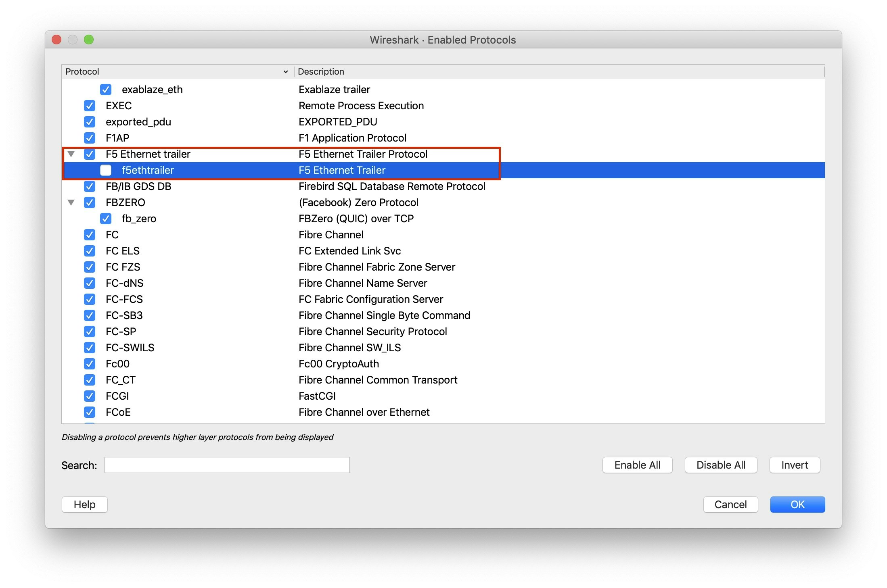This screenshot has height=588, width=887.
Task: Uncheck the FCoE checkbox
Action: tap(90, 412)
